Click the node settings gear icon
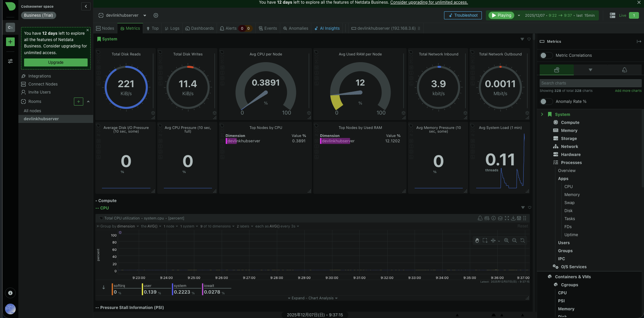644x318 pixels. (x=156, y=15)
